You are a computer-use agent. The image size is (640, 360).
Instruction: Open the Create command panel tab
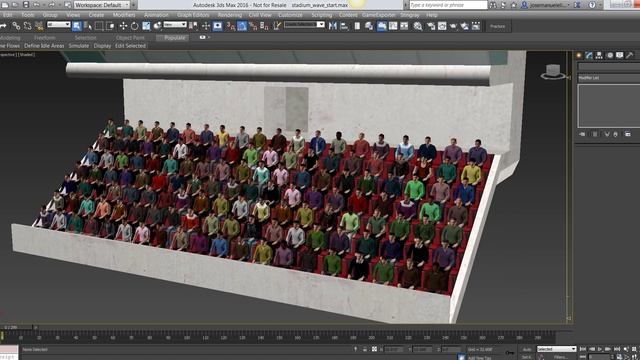coord(579,55)
